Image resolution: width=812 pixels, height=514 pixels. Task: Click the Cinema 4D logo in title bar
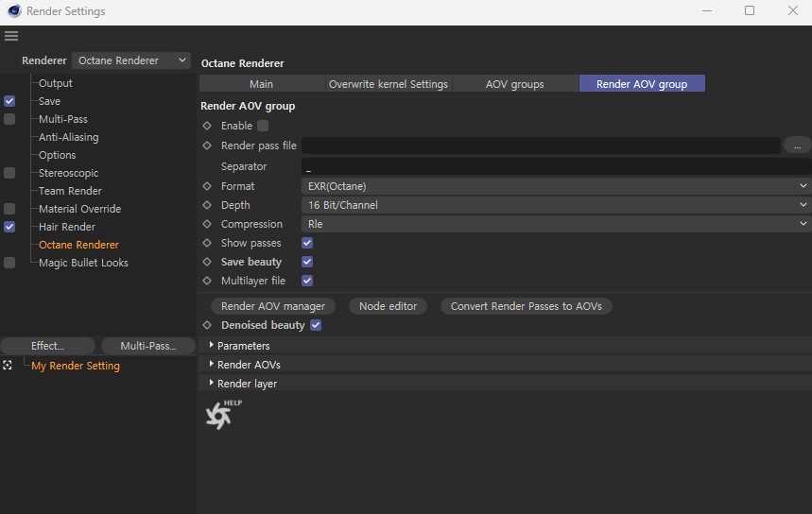13,11
